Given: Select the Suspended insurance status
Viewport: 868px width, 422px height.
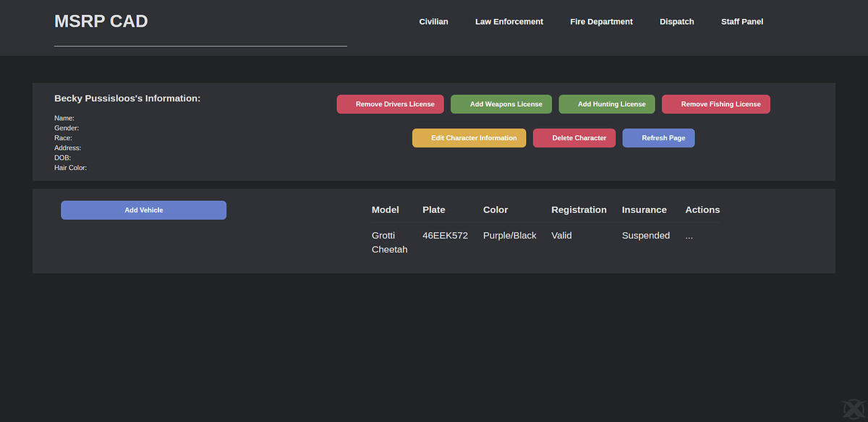Looking at the screenshot, I should pos(646,236).
